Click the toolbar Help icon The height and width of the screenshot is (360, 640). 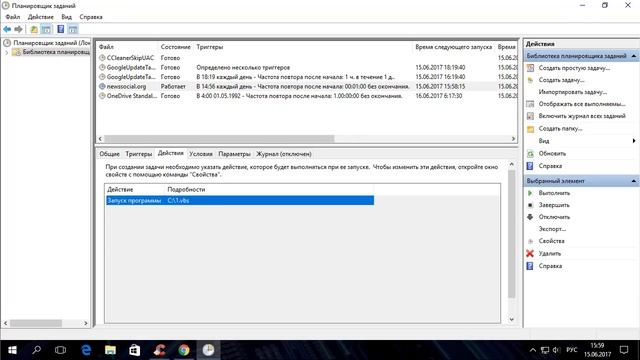pos(60,29)
